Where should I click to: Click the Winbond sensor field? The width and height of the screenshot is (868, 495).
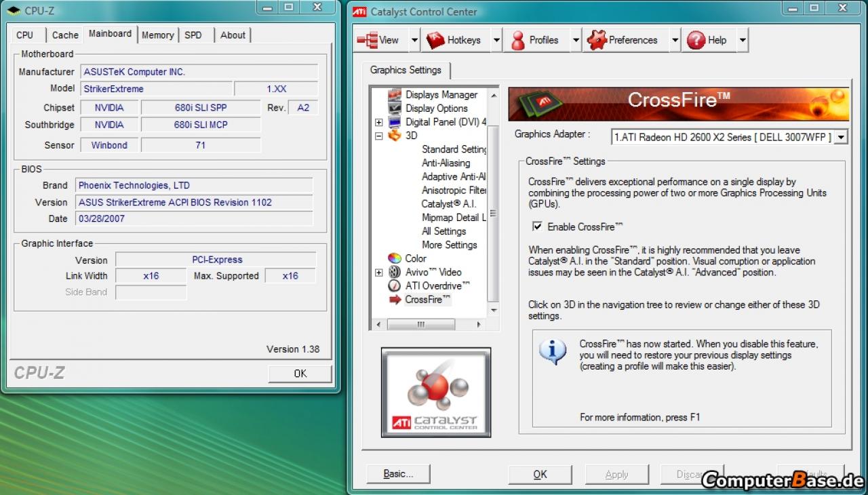tap(109, 145)
